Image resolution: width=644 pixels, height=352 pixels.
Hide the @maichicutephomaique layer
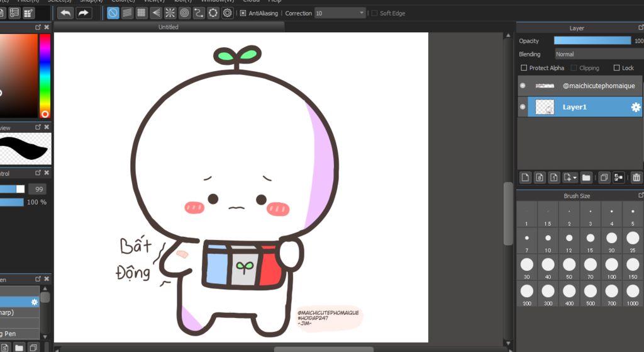tap(523, 86)
